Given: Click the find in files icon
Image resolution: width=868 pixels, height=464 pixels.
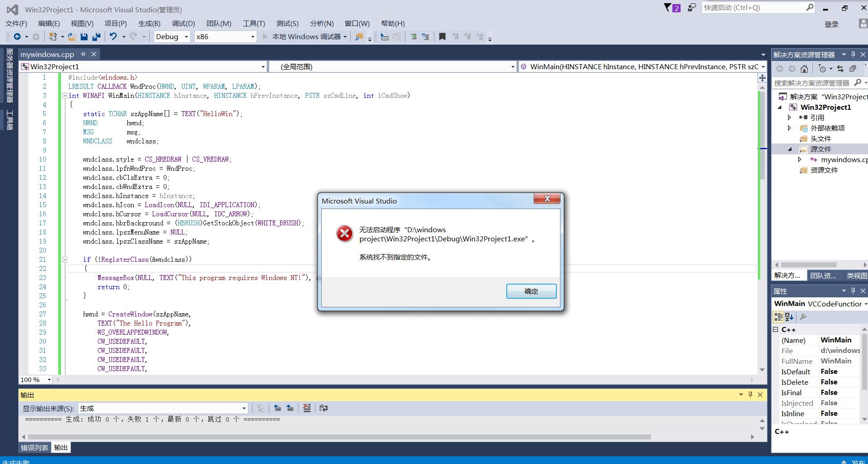Looking at the screenshot, I should point(359,37).
